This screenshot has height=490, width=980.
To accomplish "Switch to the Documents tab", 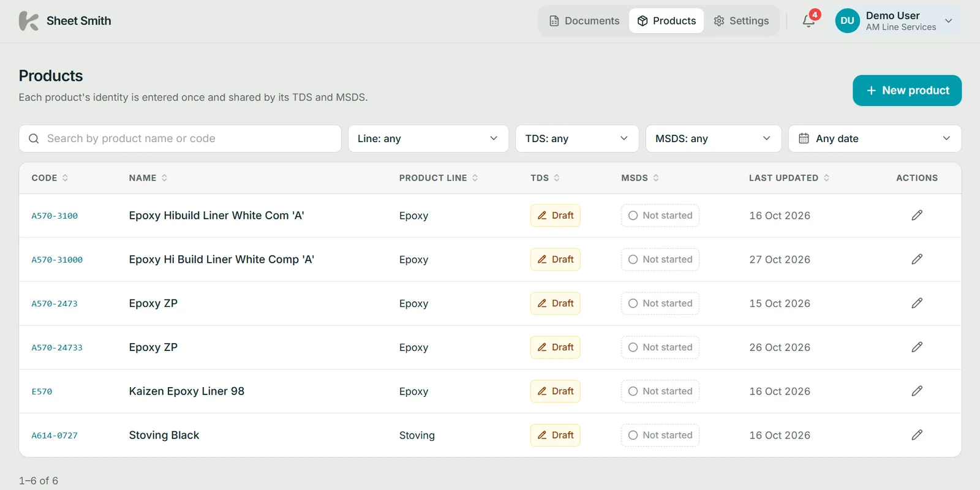I will [x=584, y=21].
